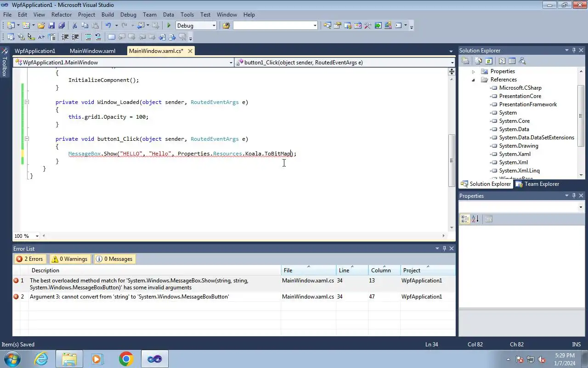Toggle auto-hide pin on Properties panel

click(574, 196)
